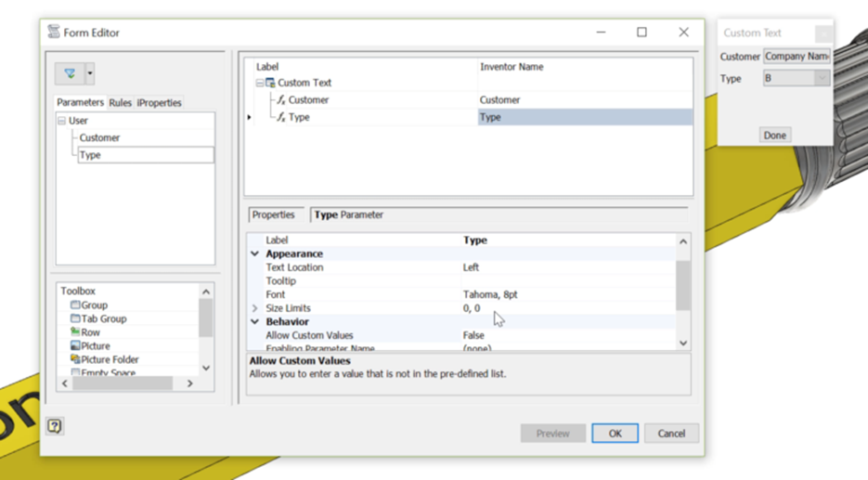The image size is (868, 480).
Task: Click the properties grid scrollbar thumb
Action: pyautogui.click(x=683, y=285)
